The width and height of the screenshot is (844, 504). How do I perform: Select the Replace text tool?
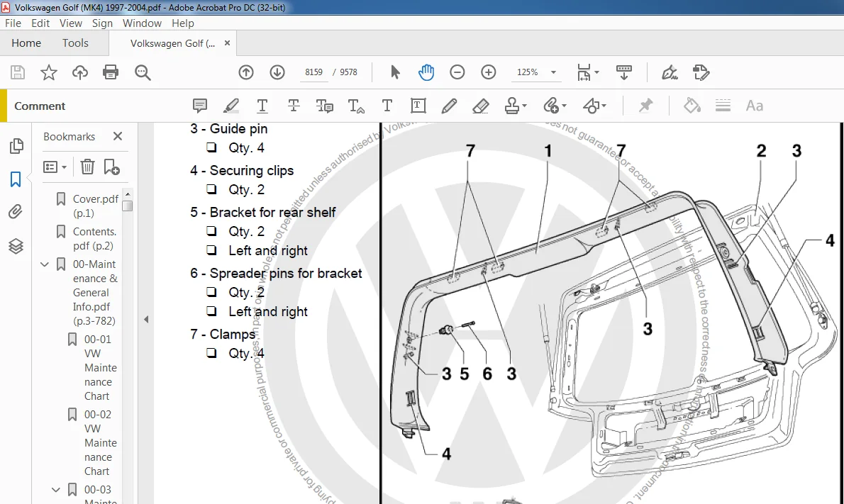325,106
